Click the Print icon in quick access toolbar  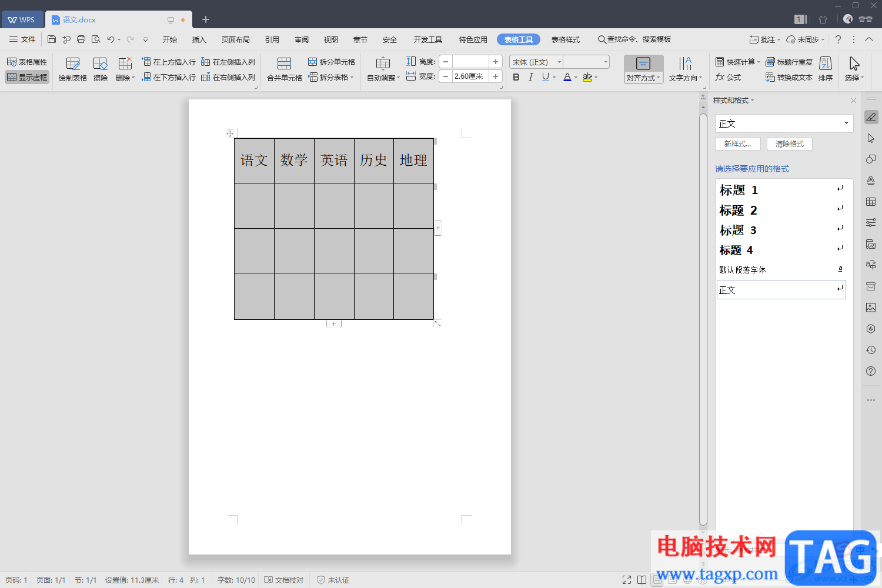point(81,39)
